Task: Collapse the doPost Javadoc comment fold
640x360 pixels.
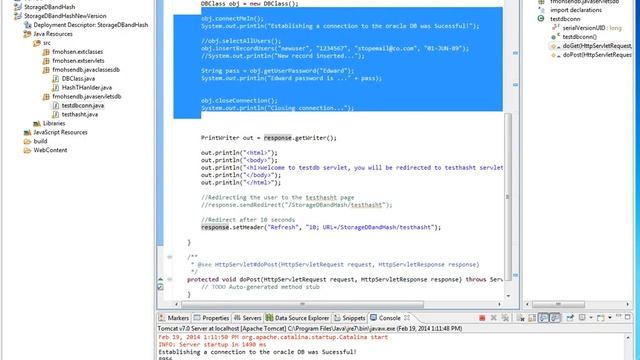Action: point(170,257)
